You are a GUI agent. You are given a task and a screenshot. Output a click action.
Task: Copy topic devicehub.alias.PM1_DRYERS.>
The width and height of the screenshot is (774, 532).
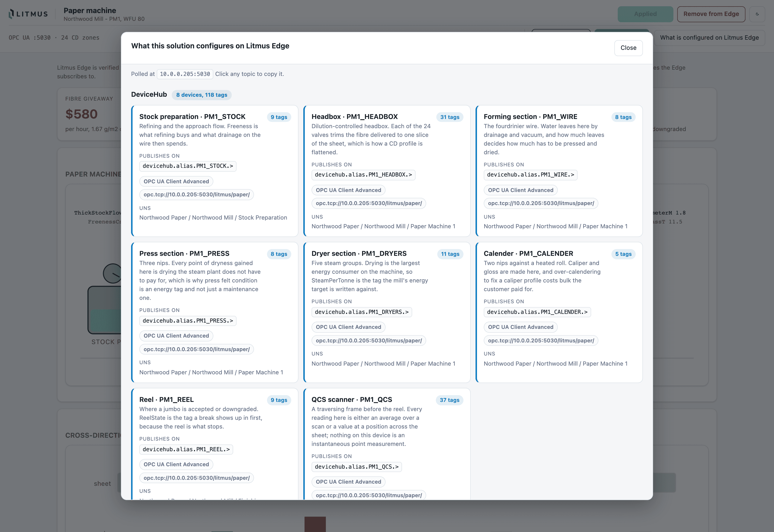362,312
